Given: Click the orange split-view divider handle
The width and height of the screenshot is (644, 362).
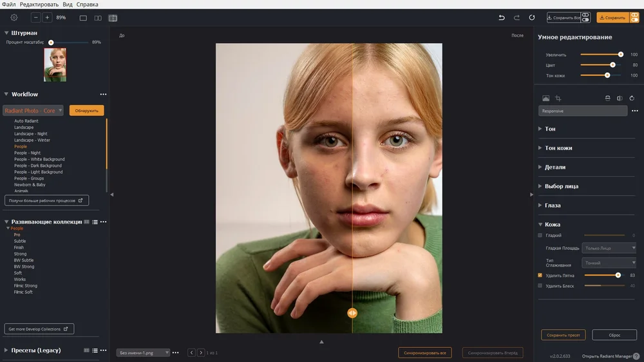Looking at the screenshot, I should coord(352,313).
